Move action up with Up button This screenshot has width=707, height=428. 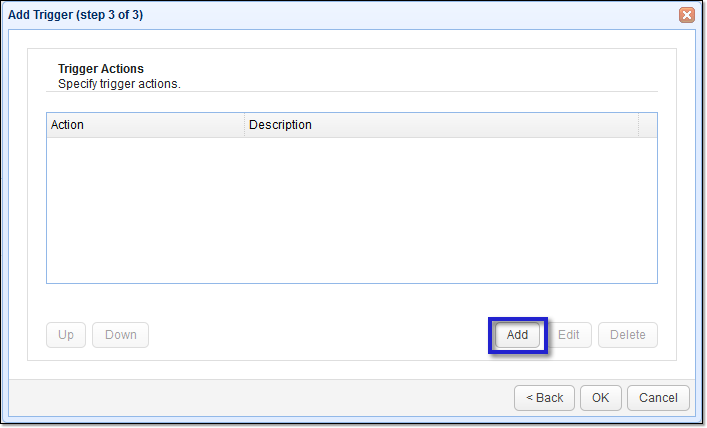point(66,335)
